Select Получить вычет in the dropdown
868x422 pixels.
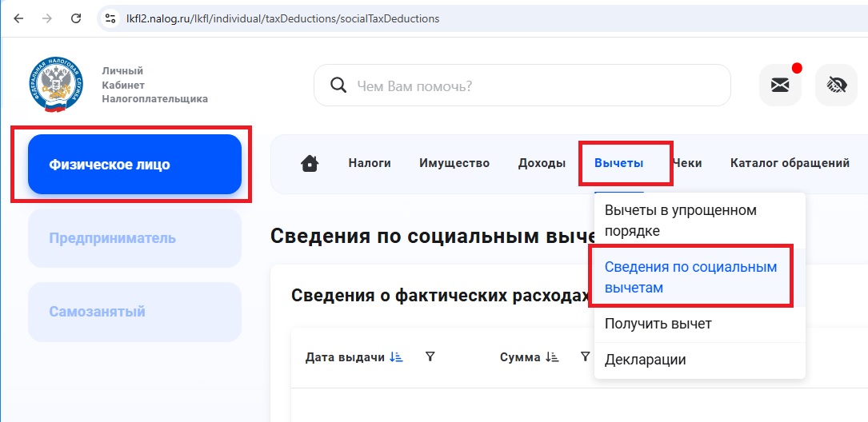point(658,324)
